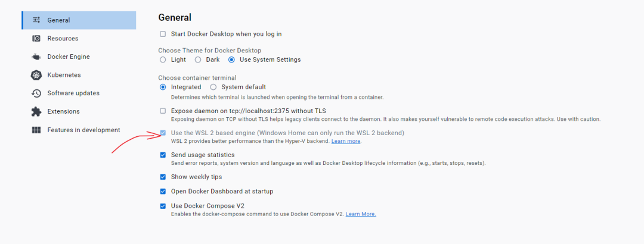644x244 pixels.
Task: Open the WSL 2 Learn more link
Action: coord(346,141)
